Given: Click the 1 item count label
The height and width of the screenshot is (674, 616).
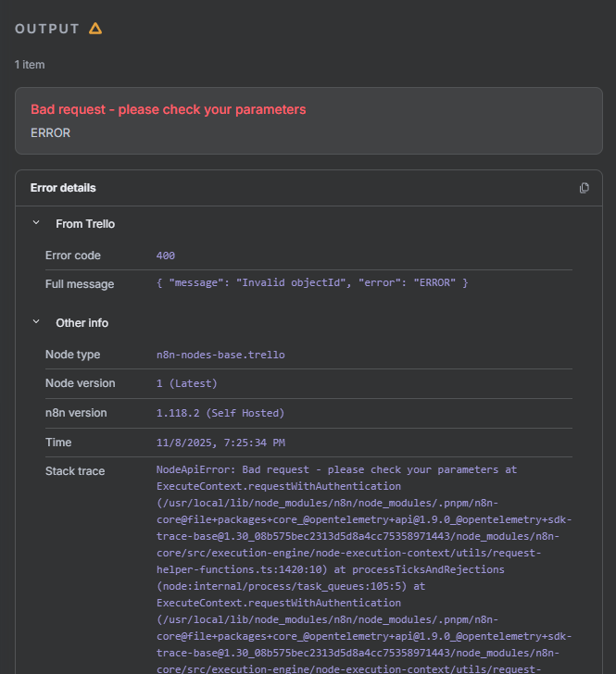Looking at the screenshot, I should coord(30,65).
